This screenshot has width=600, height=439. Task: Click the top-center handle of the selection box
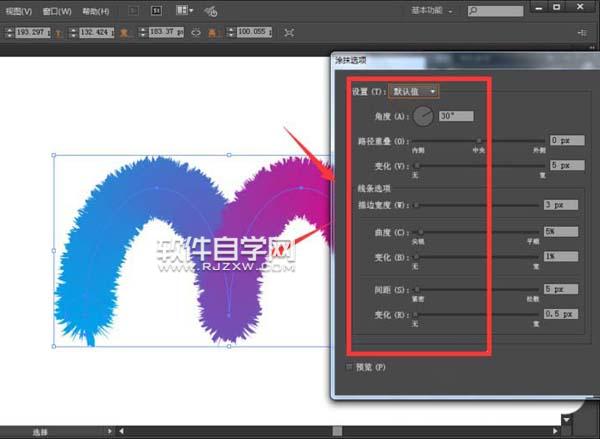click(x=229, y=155)
